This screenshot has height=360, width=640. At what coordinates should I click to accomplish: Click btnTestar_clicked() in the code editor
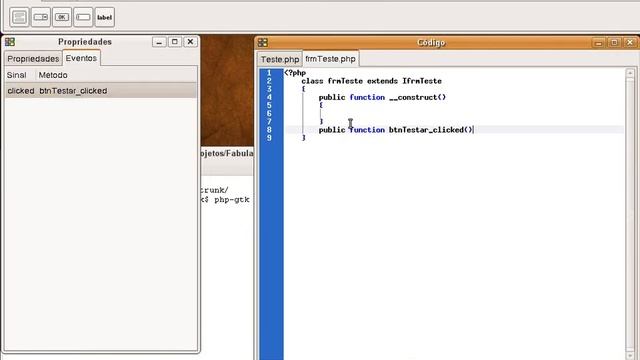pyautogui.click(x=431, y=130)
